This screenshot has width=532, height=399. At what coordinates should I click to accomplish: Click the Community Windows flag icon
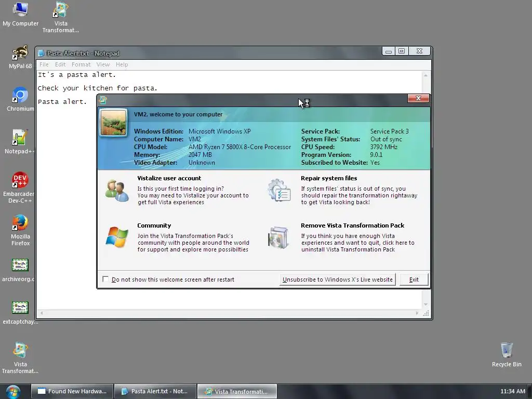117,237
